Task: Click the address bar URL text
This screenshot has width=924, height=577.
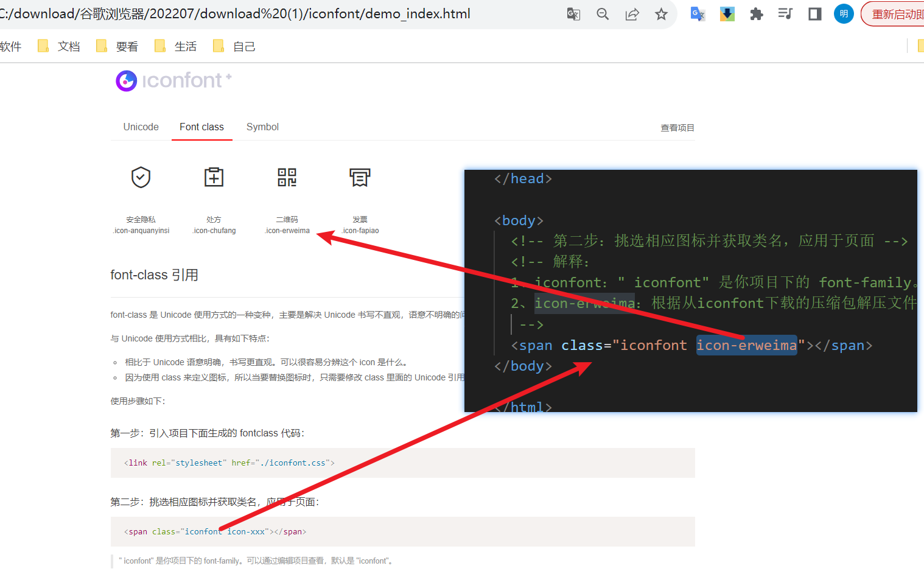Action: pos(235,14)
